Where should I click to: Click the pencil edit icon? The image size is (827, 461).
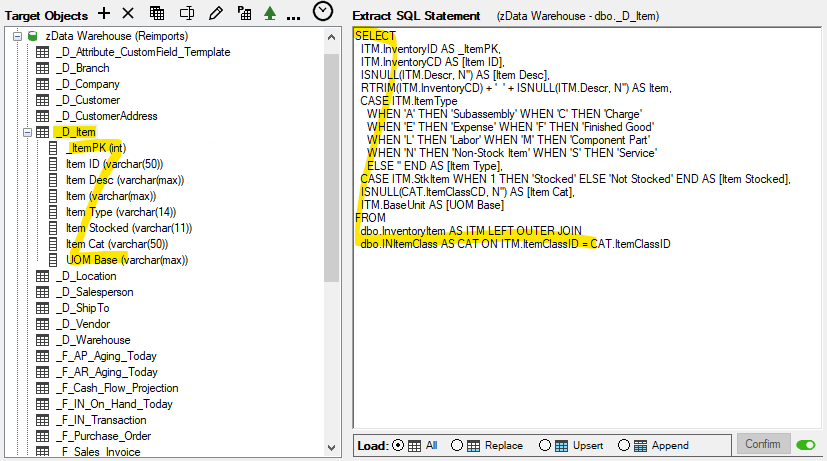[x=215, y=13]
